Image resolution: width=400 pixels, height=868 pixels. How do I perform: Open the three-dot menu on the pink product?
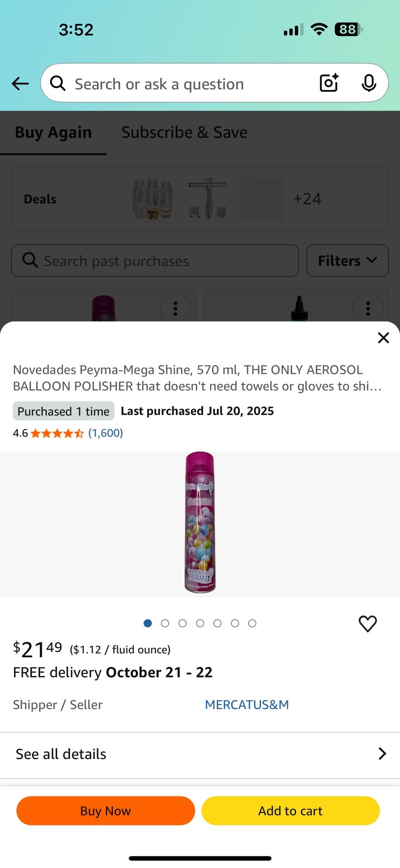pos(176,308)
